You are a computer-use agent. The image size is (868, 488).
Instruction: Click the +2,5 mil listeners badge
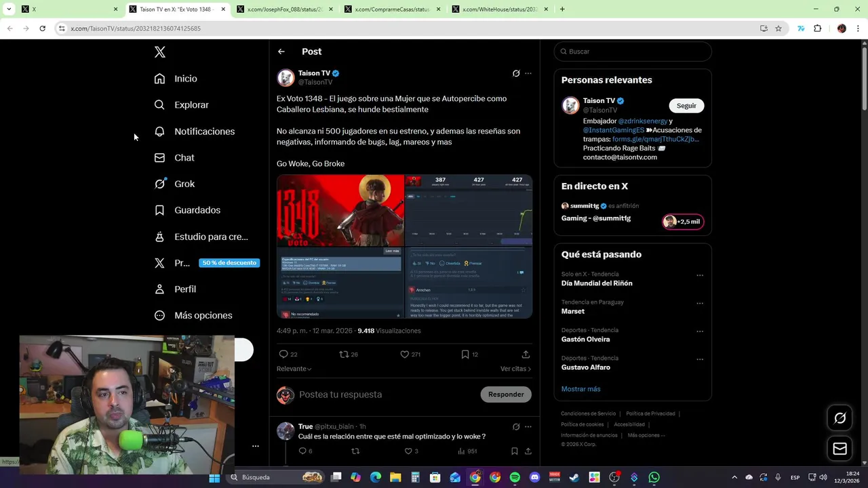pyautogui.click(x=683, y=222)
